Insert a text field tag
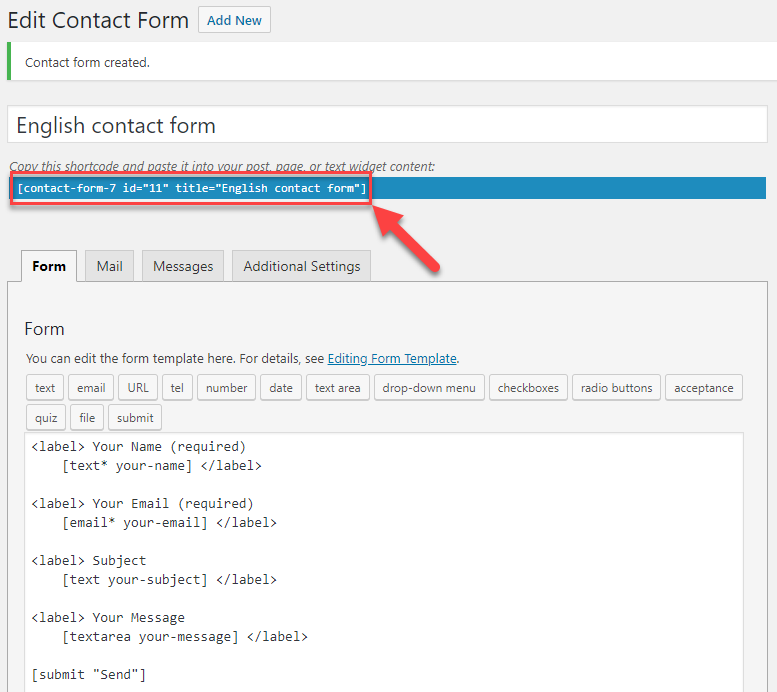This screenshot has width=777, height=692. pyautogui.click(x=45, y=388)
